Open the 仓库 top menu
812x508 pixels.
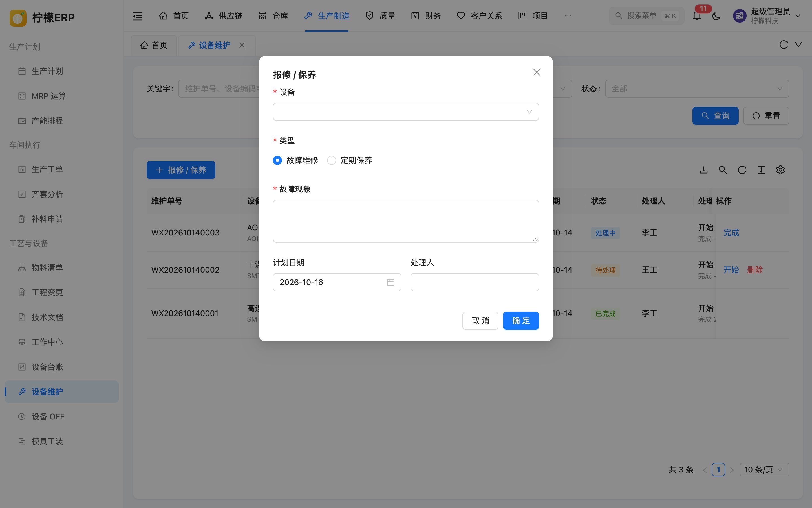[x=273, y=16]
